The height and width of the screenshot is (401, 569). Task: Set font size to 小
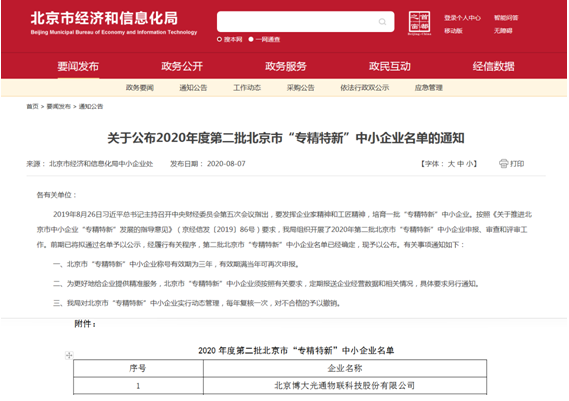click(469, 164)
